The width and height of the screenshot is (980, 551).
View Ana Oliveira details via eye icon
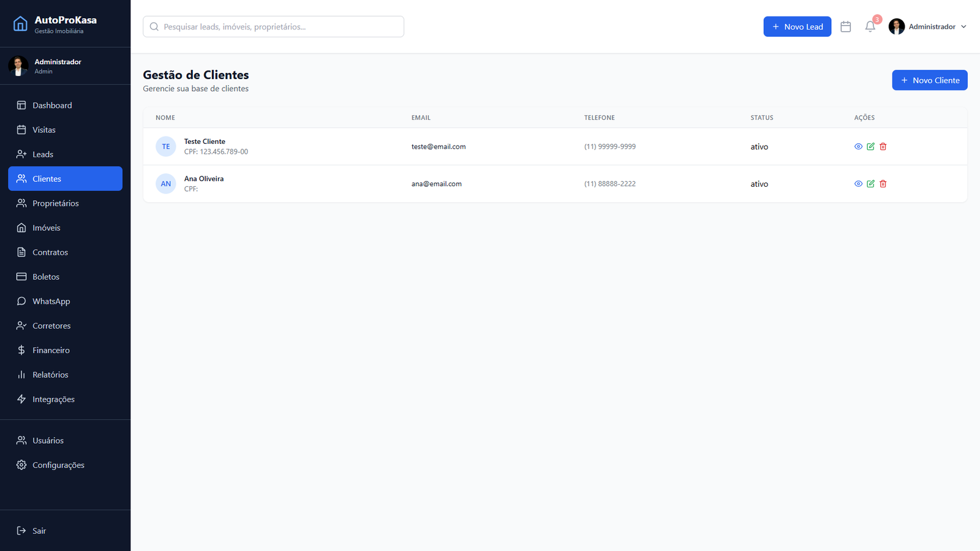(858, 184)
